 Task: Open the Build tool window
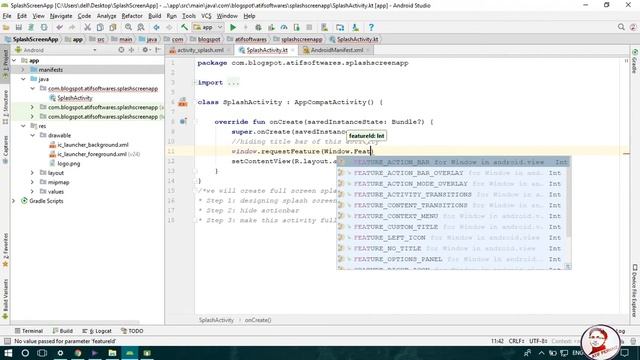(x=63, y=331)
